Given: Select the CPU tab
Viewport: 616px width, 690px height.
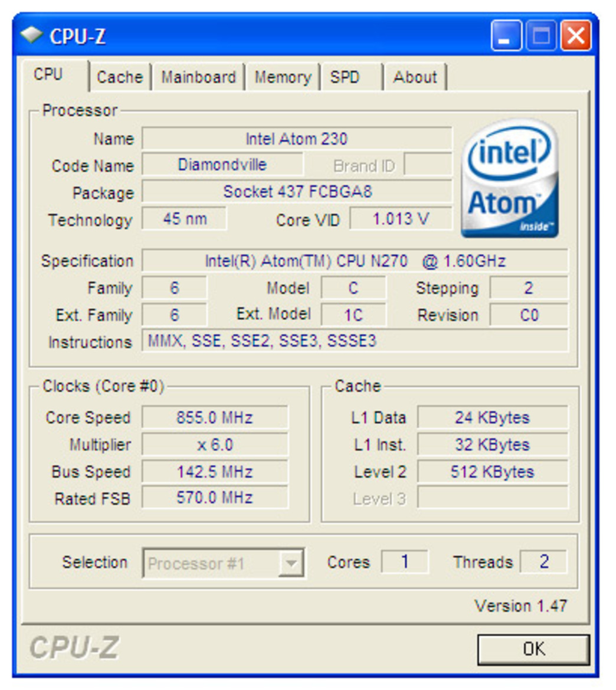Looking at the screenshot, I should 54,75.
